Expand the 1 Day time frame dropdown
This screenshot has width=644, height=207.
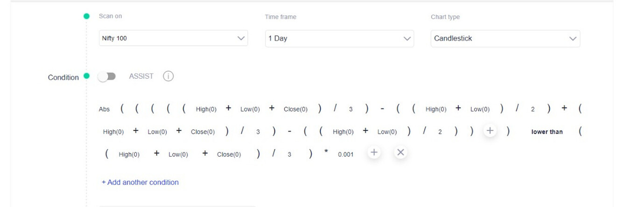pos(339,38)
